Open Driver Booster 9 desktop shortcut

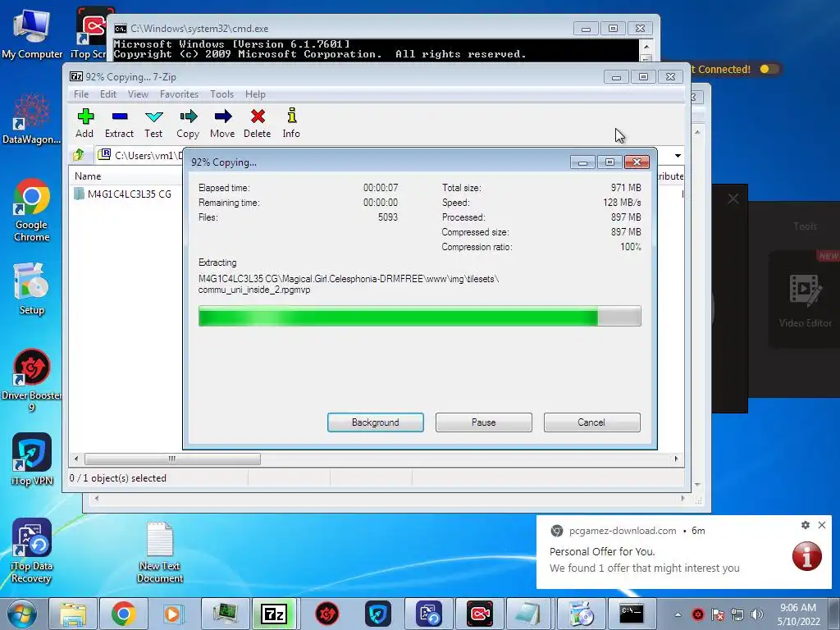coord(32,381)
